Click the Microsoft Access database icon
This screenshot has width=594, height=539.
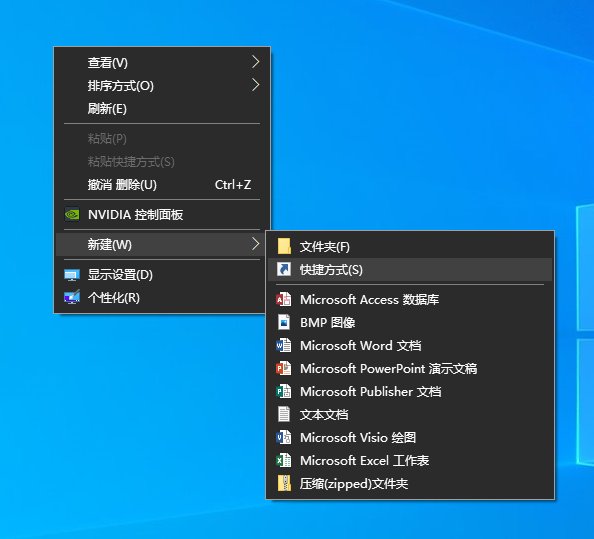[284, 299]
